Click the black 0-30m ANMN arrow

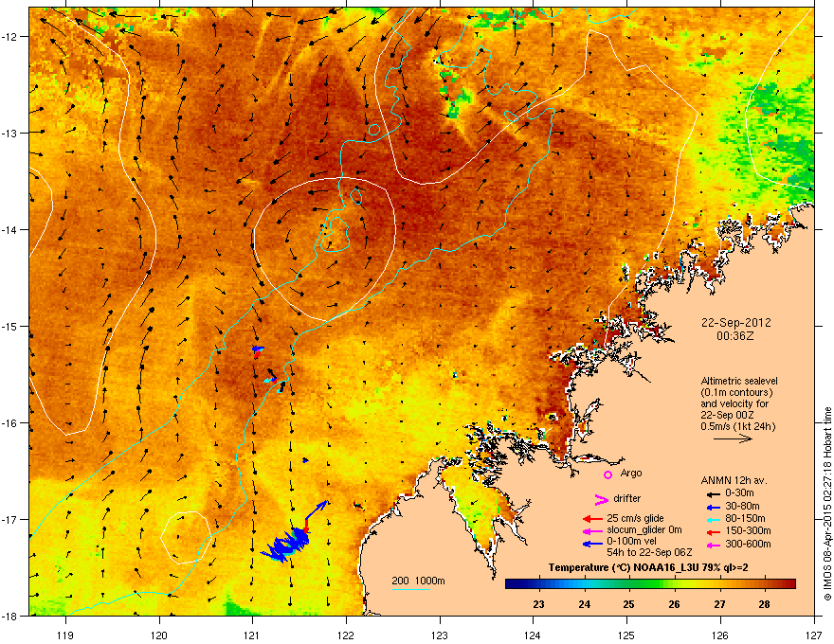click(713, 493)
